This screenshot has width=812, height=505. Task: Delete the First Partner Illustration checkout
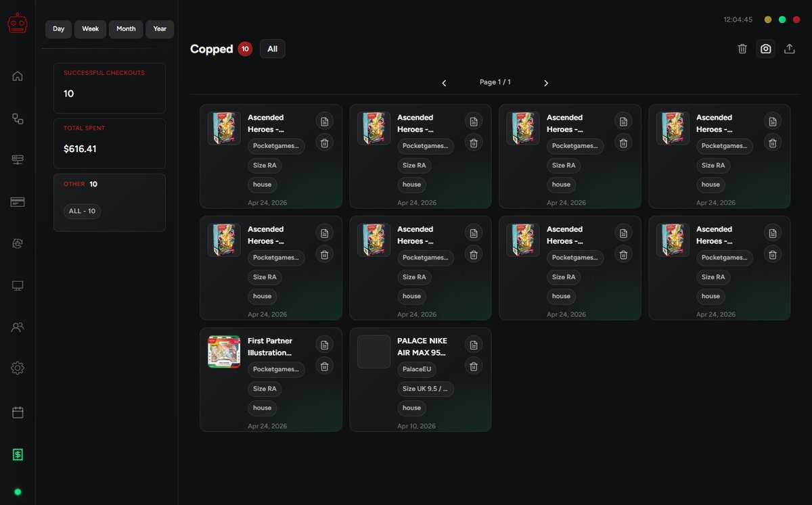point(324,366)
